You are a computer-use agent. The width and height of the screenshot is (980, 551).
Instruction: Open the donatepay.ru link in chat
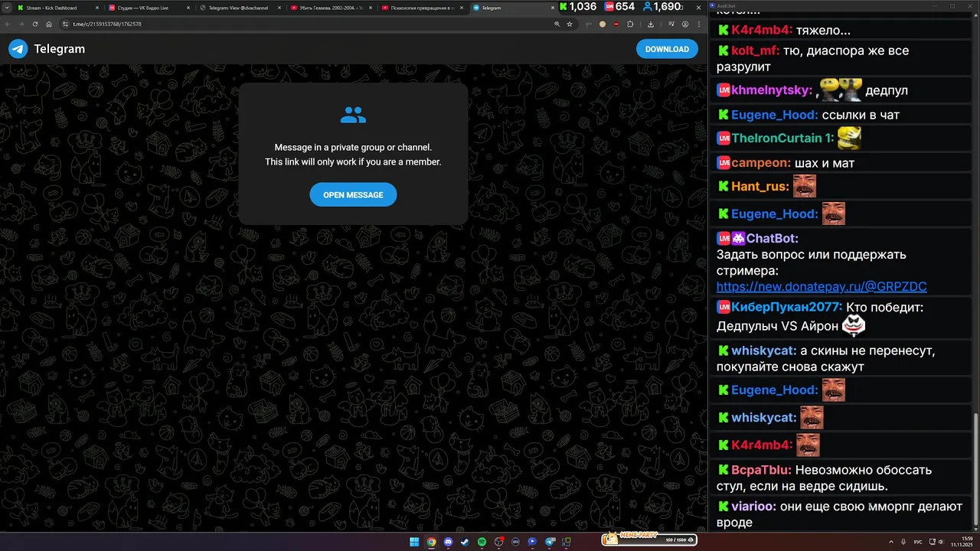(x=822, y=286)
